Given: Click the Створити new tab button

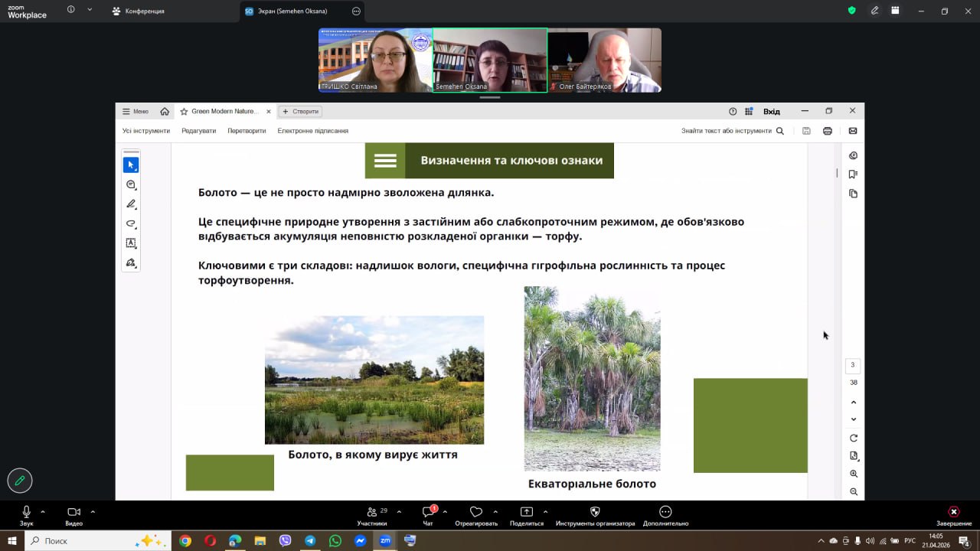Looking at the screenshot, I should (300, 112).
